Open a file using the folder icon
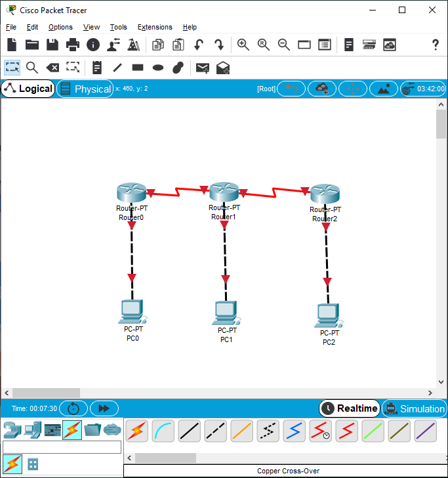 (32, 45)
